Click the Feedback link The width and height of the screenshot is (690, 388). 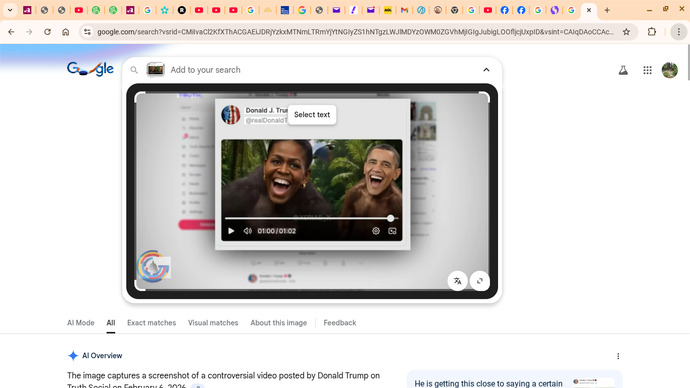340,322
